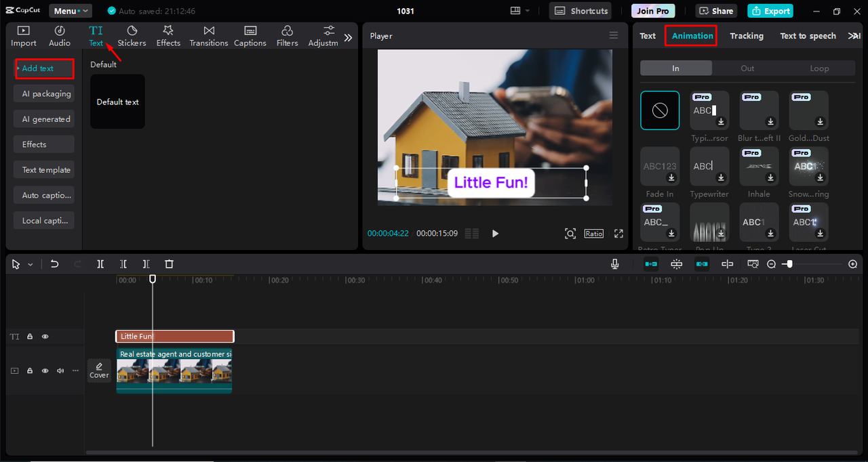Select the Loop animation tab
The image size is (868, 462).
(819, 68)
